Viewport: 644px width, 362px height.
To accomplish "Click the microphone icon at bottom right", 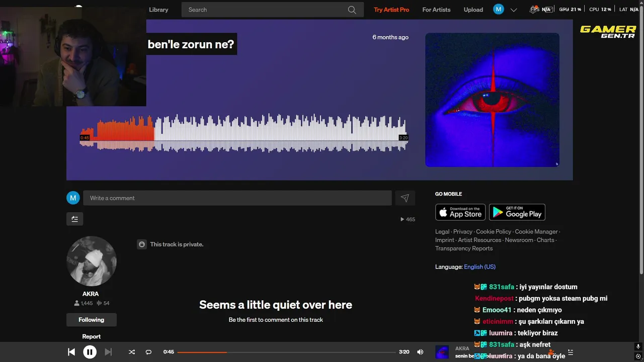I will click(x=638, y=346).
